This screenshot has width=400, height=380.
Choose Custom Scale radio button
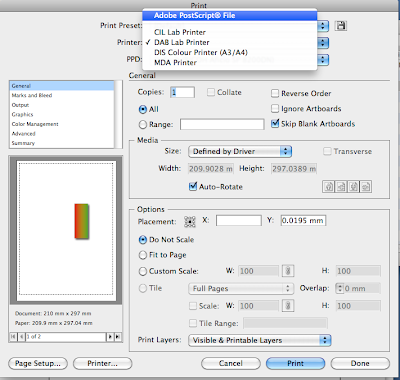[143, 271]
